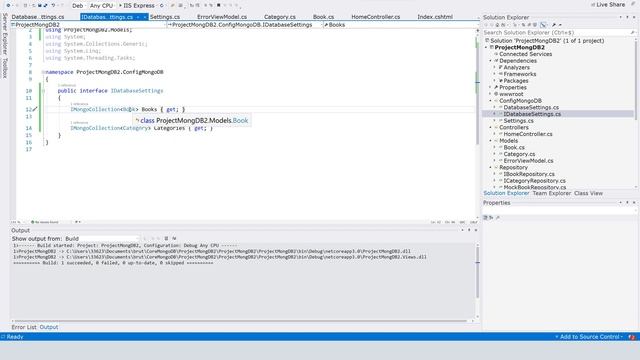Switch to Team Explorer tab
Image resolution: width=640 pixels, height=360 pixels.
tap(551, 193)
